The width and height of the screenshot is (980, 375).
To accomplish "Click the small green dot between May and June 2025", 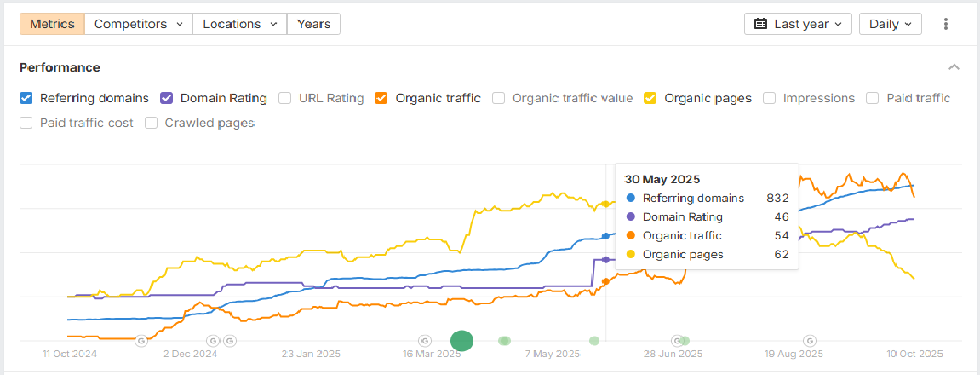I will pyautogui.click(x=594, y=341).
